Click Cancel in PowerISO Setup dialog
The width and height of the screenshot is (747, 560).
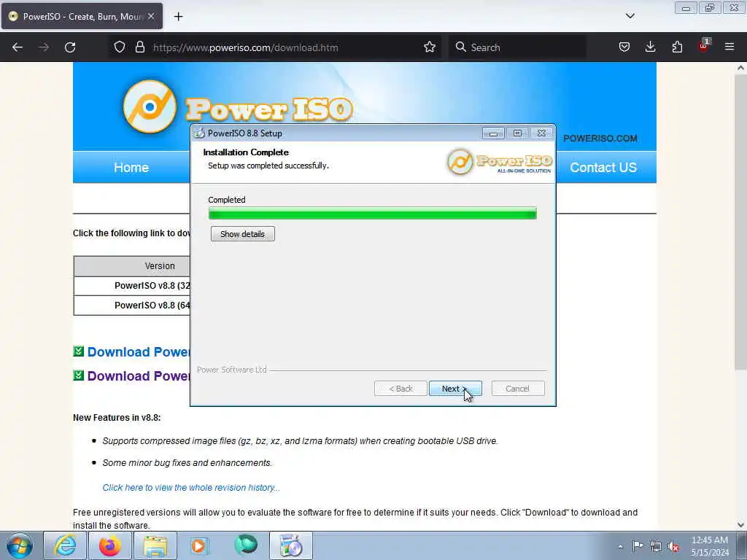(517, 389)
